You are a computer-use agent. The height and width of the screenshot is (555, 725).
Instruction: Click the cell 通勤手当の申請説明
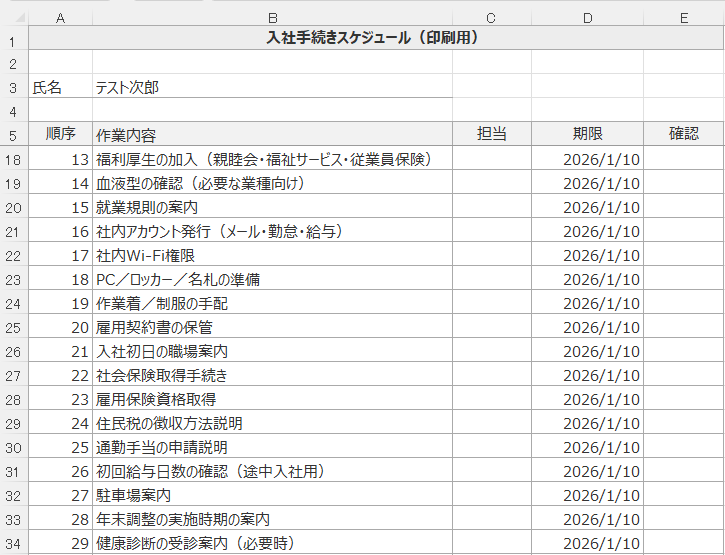tap(272, 447)
